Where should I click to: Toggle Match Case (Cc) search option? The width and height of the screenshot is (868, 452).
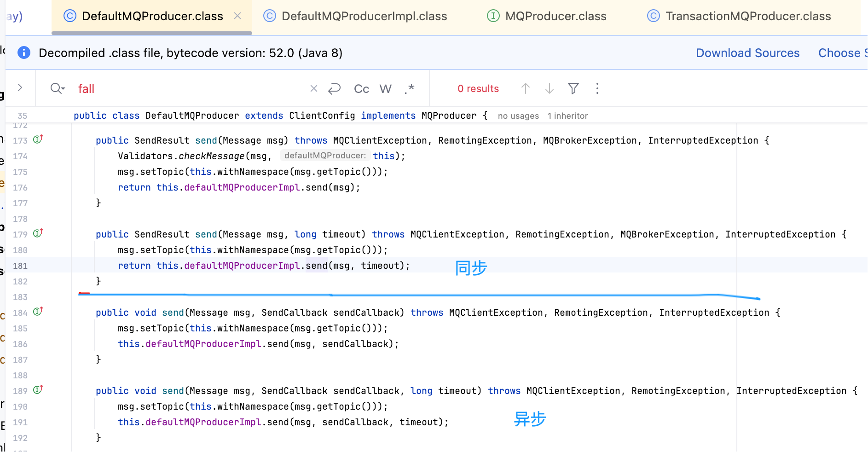pos(362,89)
